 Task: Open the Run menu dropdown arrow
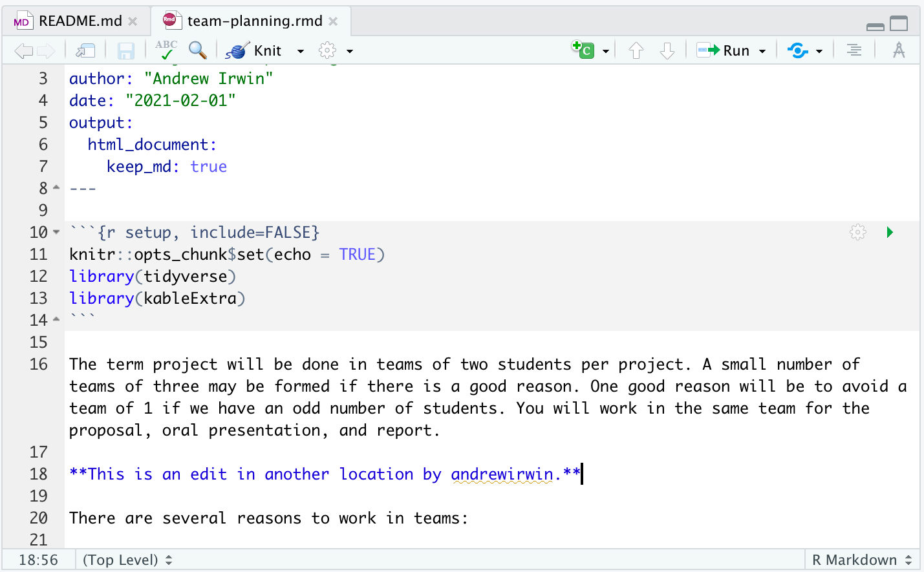pos(764,50)
